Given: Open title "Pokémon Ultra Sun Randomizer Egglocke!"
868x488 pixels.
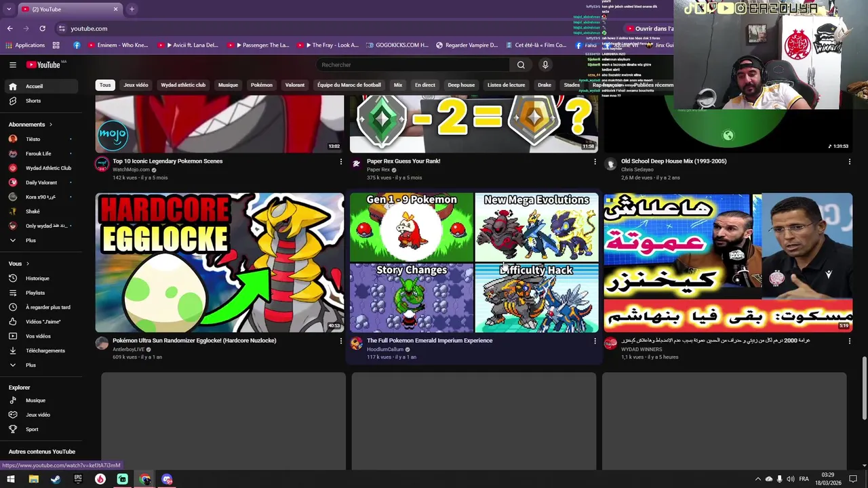Looking at the screenshot, I should [x=194, y=341].
